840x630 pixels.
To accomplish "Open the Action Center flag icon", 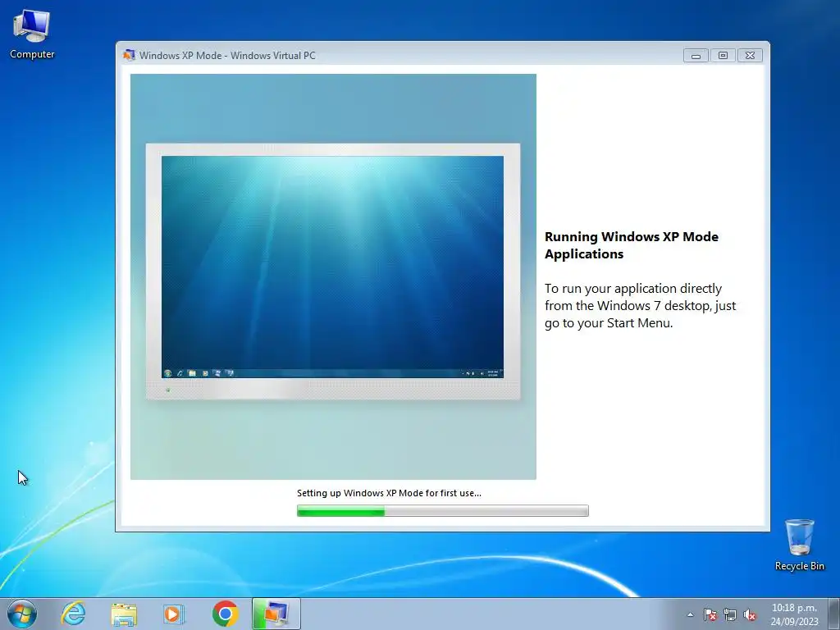I will [x=710, y=614].
